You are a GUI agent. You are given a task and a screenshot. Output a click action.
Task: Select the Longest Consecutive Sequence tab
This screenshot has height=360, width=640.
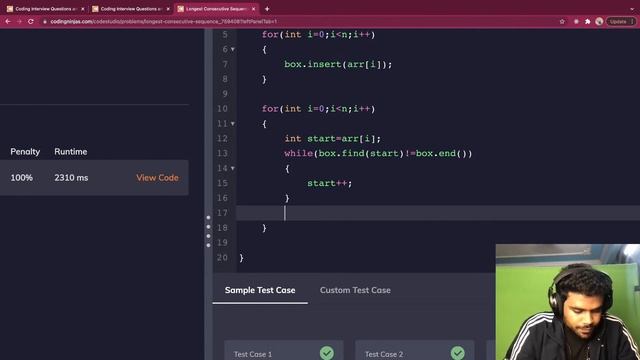point(217,9)
